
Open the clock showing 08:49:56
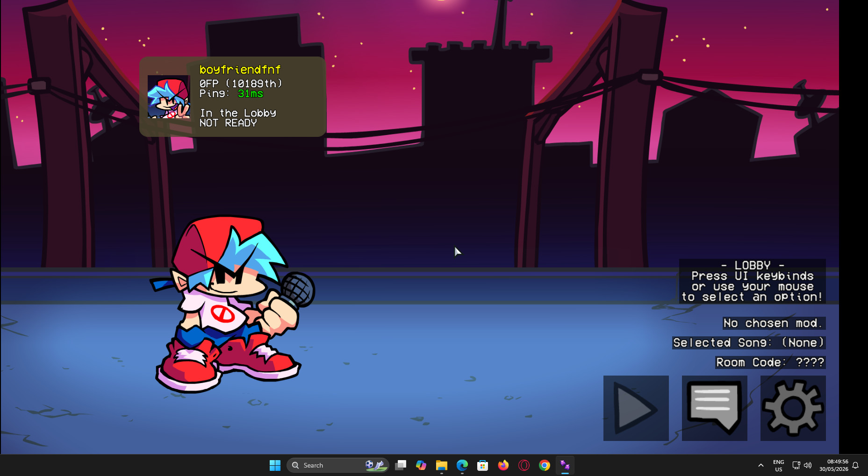point(833,465)
